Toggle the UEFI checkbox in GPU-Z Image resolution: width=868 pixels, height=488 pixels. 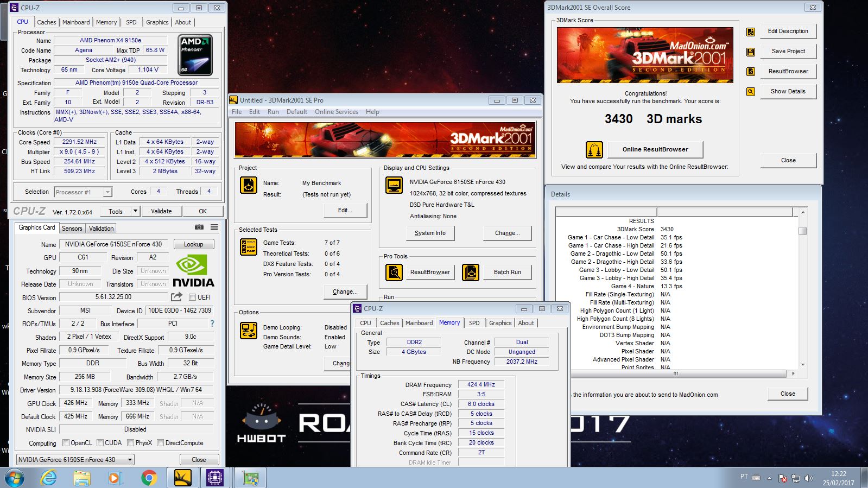(192, 297)
